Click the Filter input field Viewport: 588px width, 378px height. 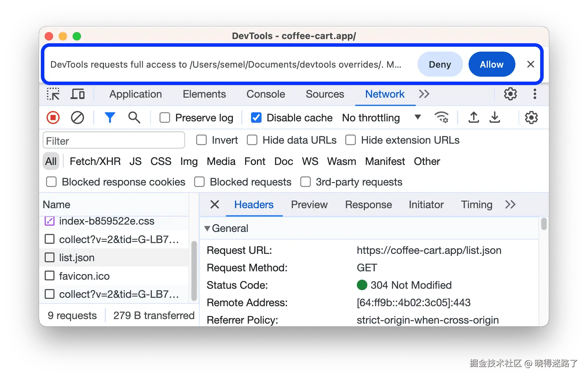pos(113,140)
